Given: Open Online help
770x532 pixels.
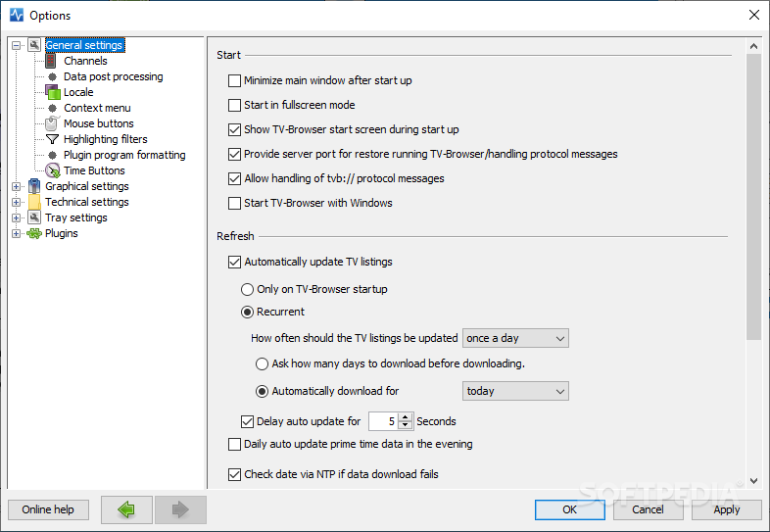Looking at the screenshot, I should 48,509.
